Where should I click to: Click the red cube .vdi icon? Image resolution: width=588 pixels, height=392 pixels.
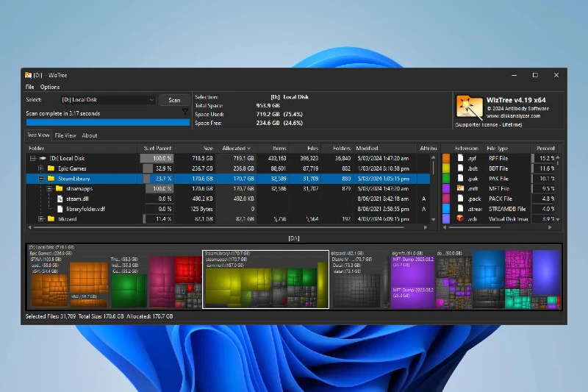[x=461, y=218]
